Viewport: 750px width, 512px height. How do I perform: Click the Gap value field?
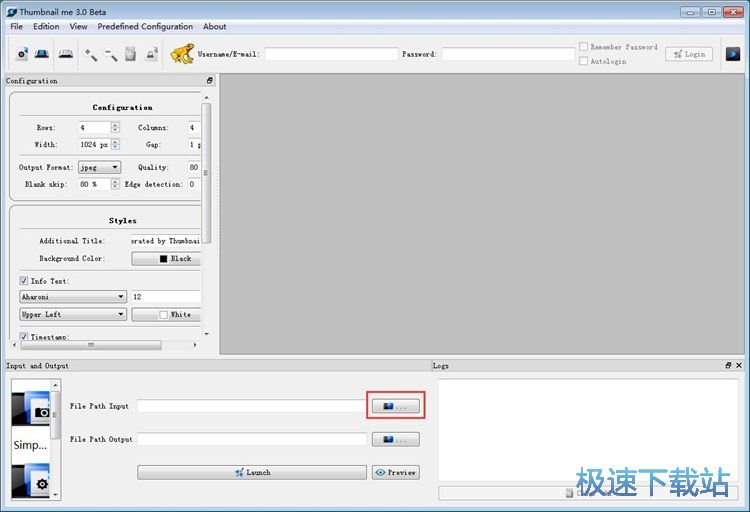click(x=194, y=144)
